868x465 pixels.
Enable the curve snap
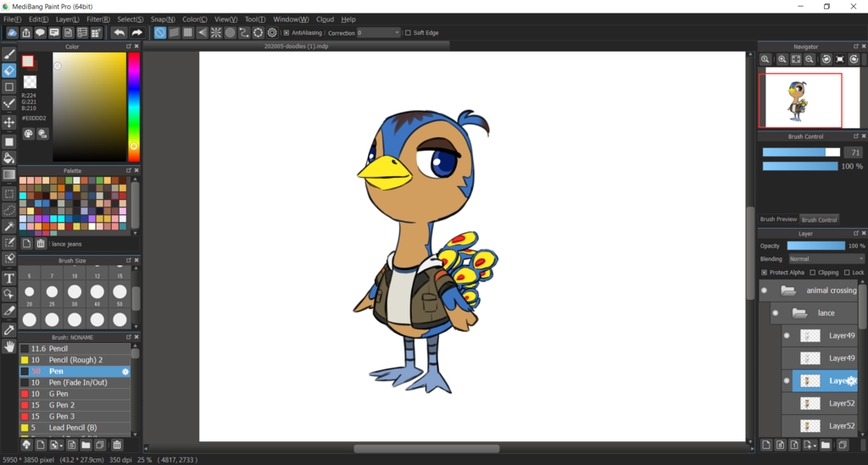244,33
